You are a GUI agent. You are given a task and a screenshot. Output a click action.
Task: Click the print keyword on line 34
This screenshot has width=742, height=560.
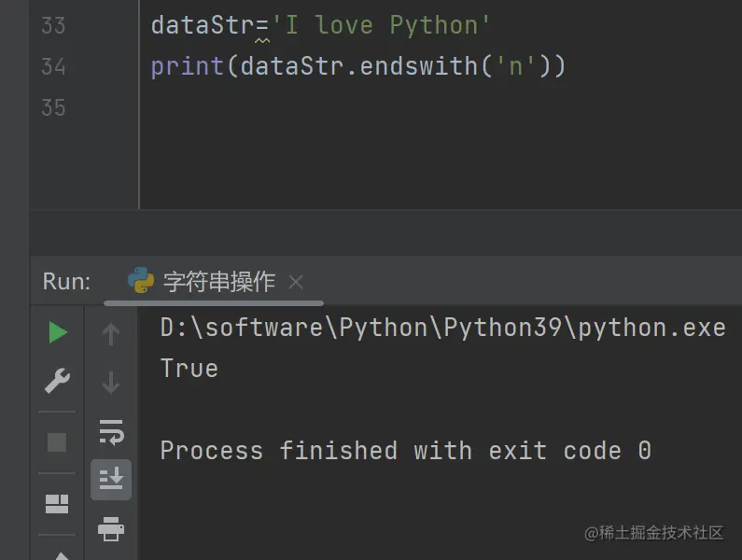188,67
